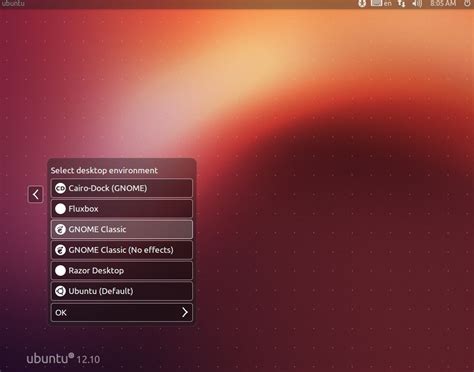
Task: Click the Fluxbox round icon
Action: [x=60, y=209]
